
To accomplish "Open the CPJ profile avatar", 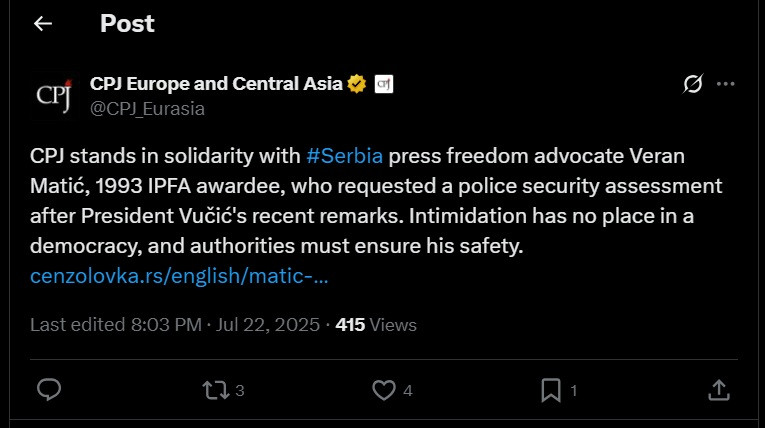I will [x=54, y=96].
